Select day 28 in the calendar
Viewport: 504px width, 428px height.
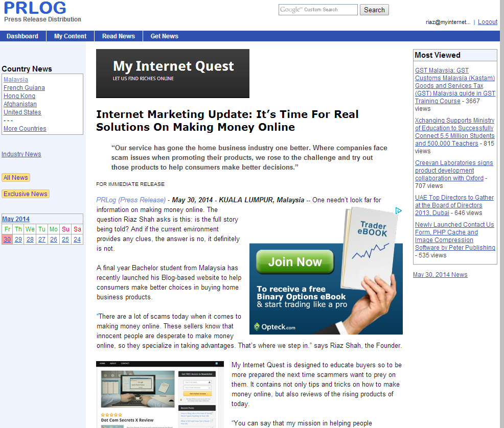(x=30, y=239)
